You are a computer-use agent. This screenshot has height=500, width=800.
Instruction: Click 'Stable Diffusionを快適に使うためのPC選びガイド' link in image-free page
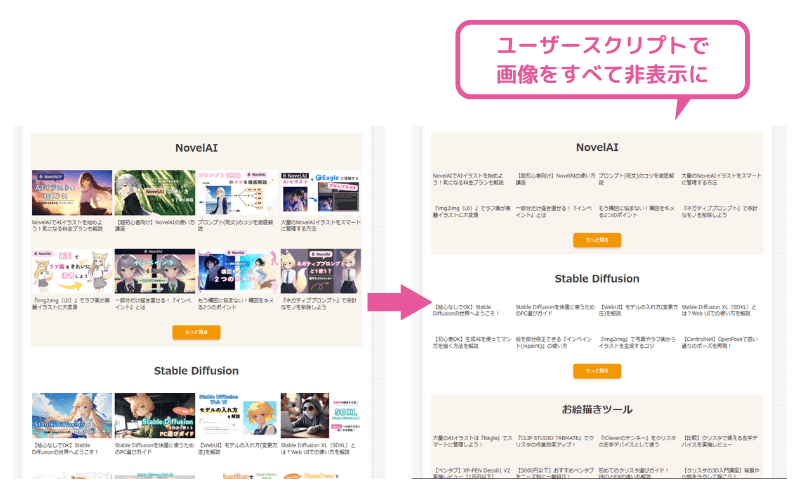(x=555, y=310)
